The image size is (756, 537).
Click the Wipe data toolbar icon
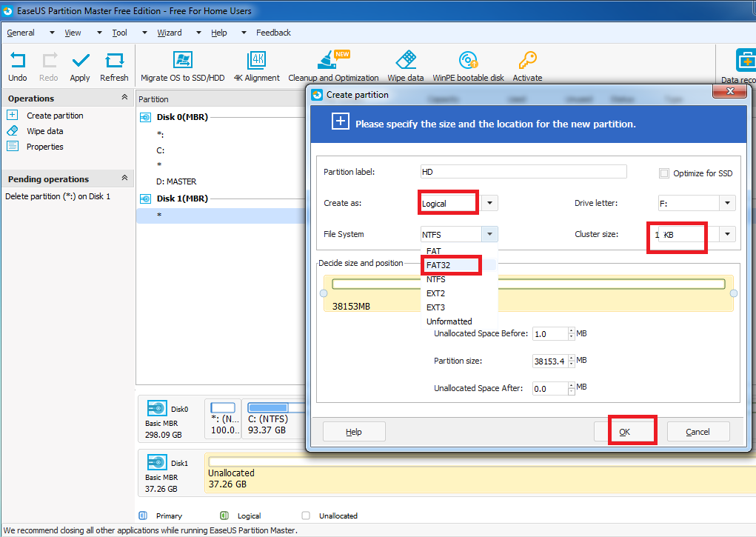(406, 60)
